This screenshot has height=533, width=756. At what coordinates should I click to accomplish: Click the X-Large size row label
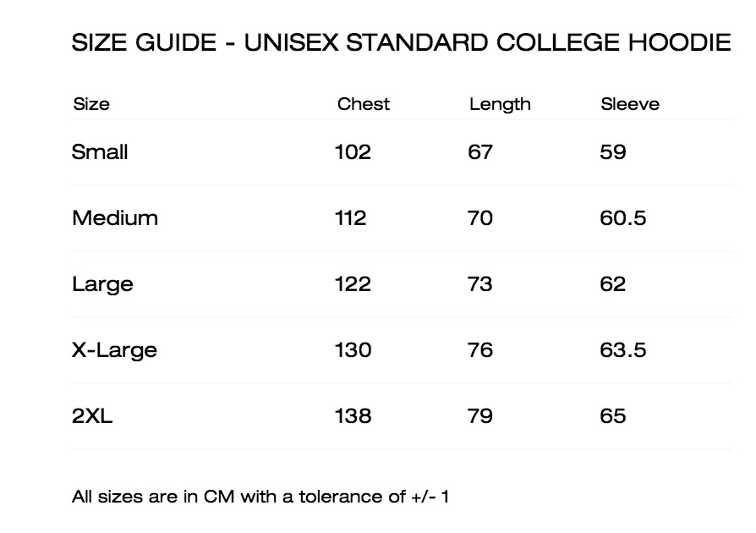pos(114,350)
